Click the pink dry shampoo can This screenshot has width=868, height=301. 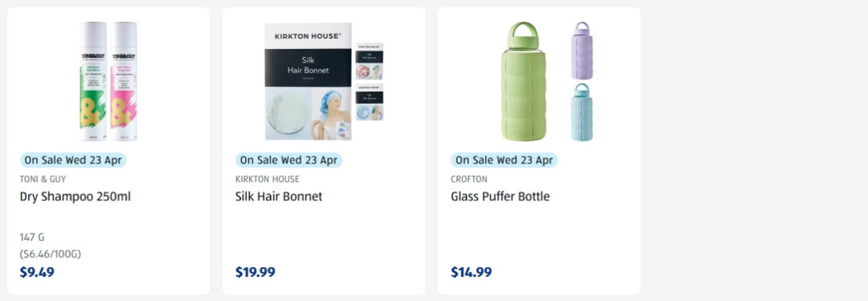pyautogui.click(x=124, y=81)
